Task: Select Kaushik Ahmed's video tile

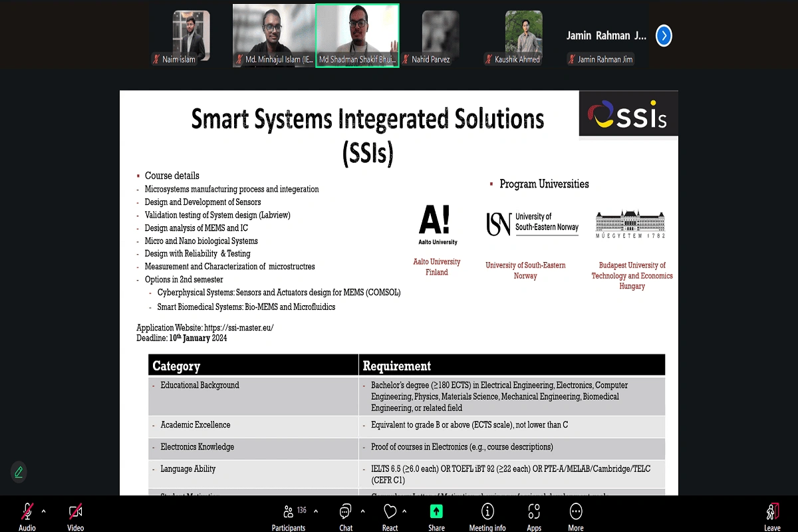Action: click(523, 37)
